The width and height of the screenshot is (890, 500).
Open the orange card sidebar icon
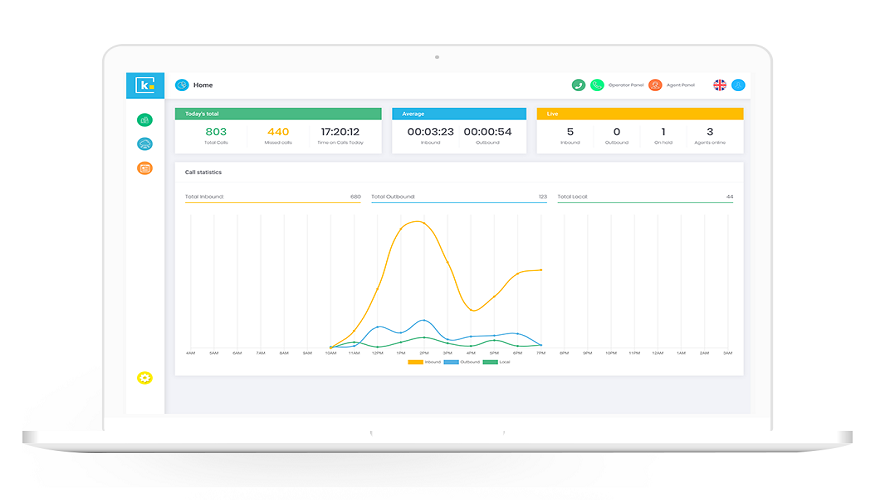[145, 168]
